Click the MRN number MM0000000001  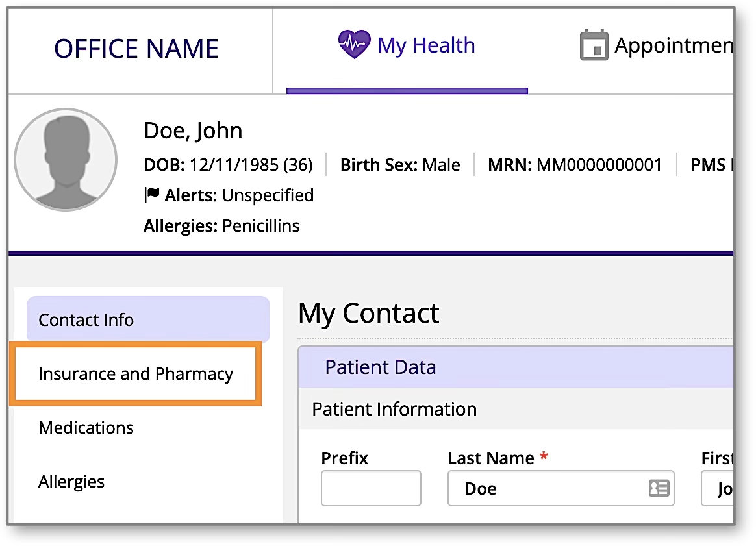[x=599, y=165]
